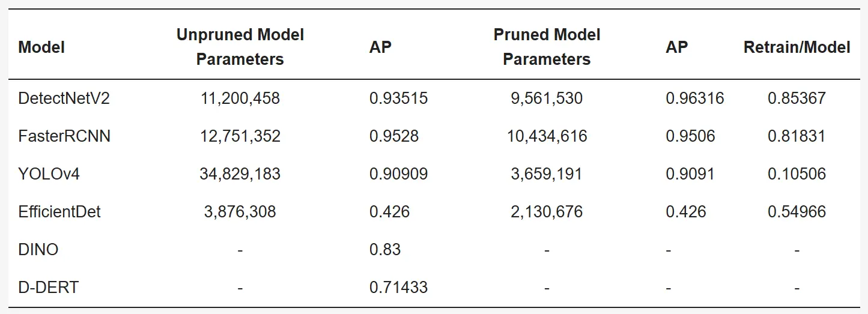Click the AP value 0.96316
This screenshot has width=868, height=314.
pos(695,98)
